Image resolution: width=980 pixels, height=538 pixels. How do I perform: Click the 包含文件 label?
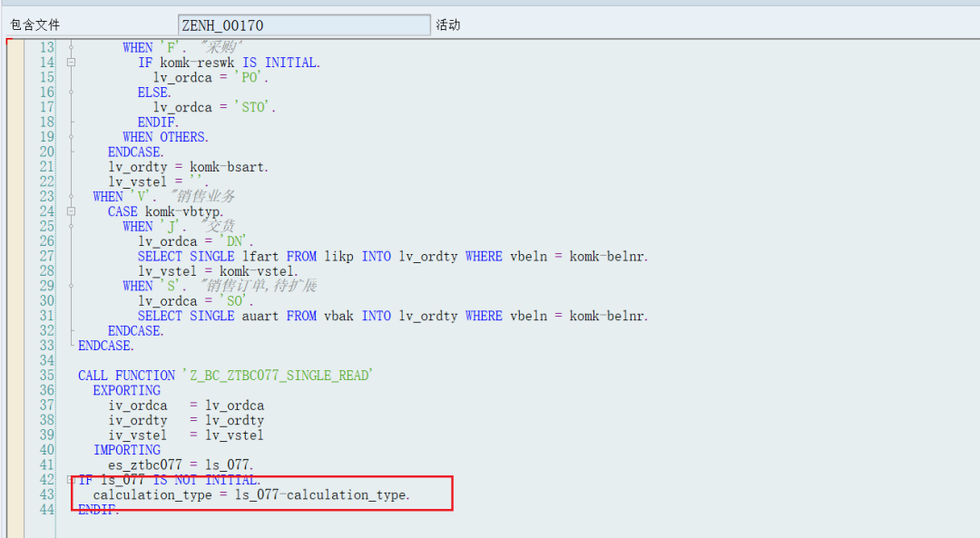tap(35, 25)
